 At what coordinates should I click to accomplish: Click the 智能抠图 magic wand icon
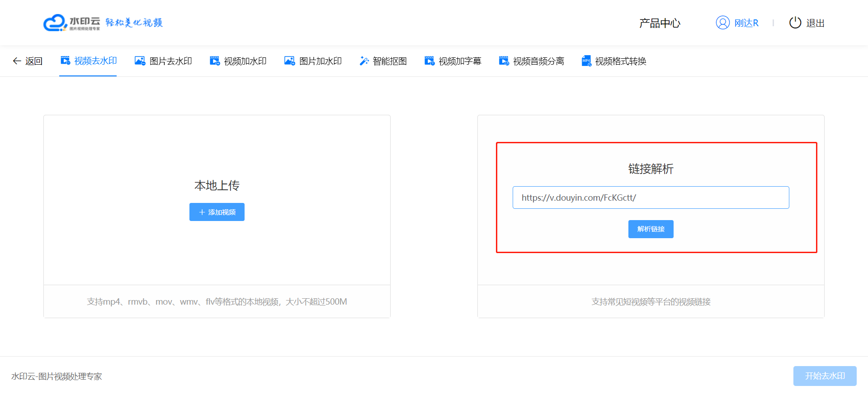point(364,61)
